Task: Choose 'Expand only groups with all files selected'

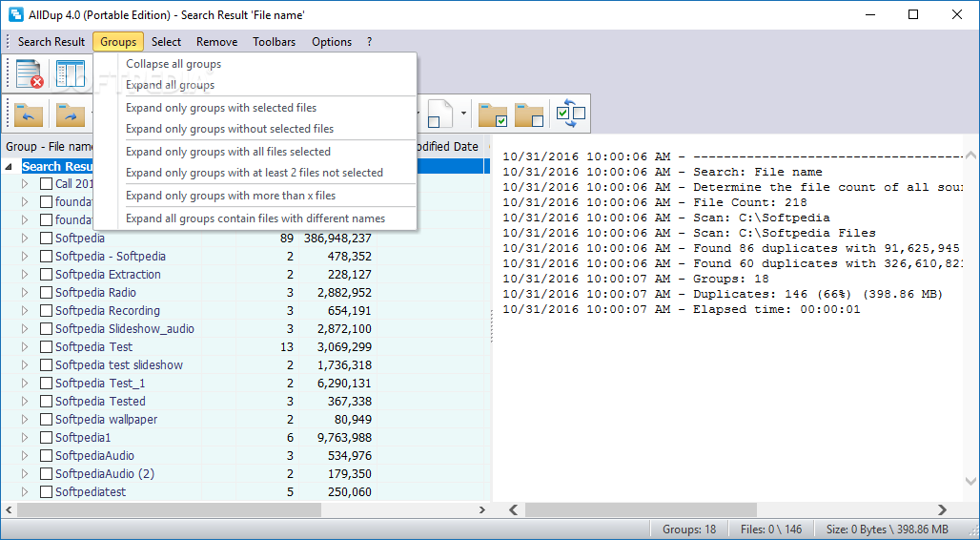Action: pyautogui.click(x=255, y=152)
